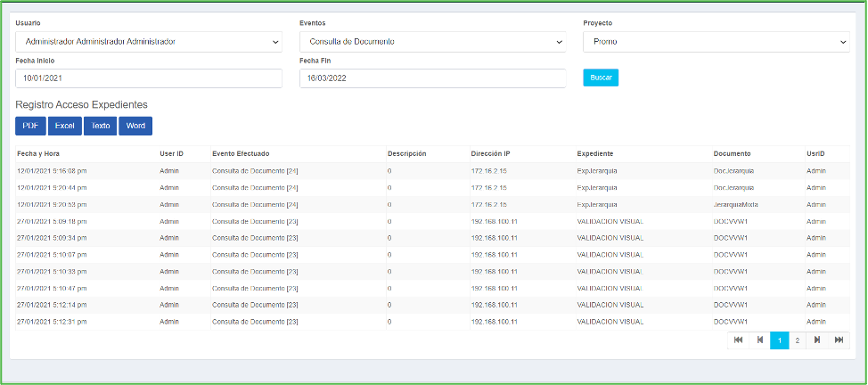Click the Fecha Fin date field
Screen dimensions: 868x385
click(x=432, y=78)
